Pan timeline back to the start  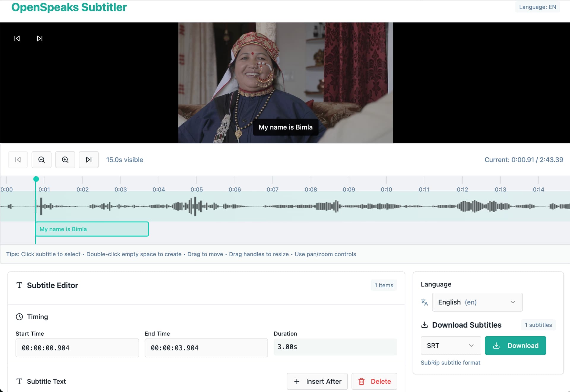click(x=18, y=160)
